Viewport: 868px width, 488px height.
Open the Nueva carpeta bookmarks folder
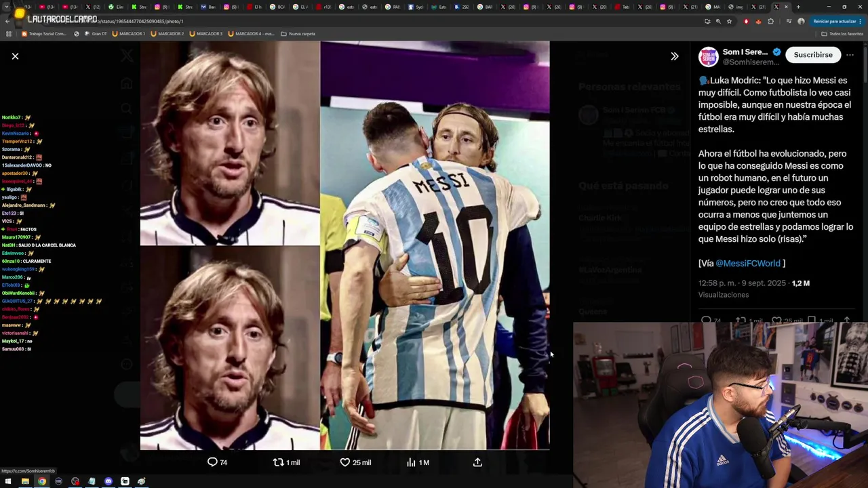[298, 33]
